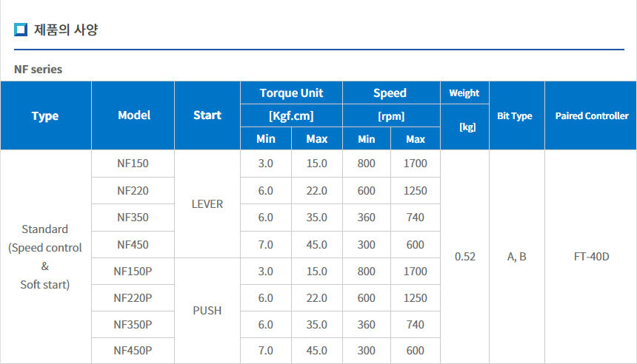Click the 제품의 사양 section heading
Viewport: 637px width, 364px height.
point(66,30)
